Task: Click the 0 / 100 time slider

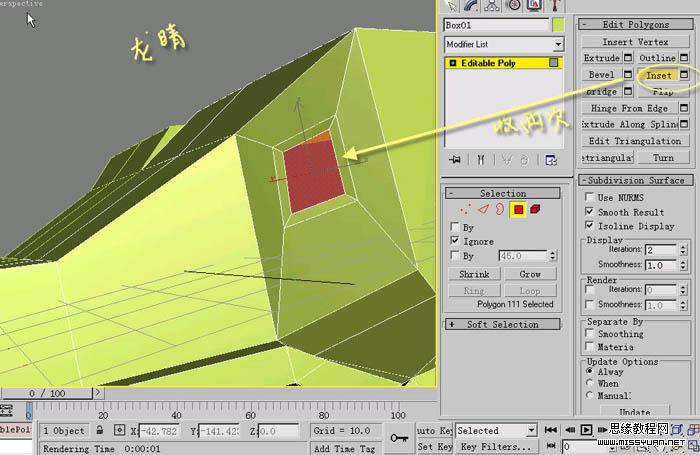Action: [x=47, y=393]
